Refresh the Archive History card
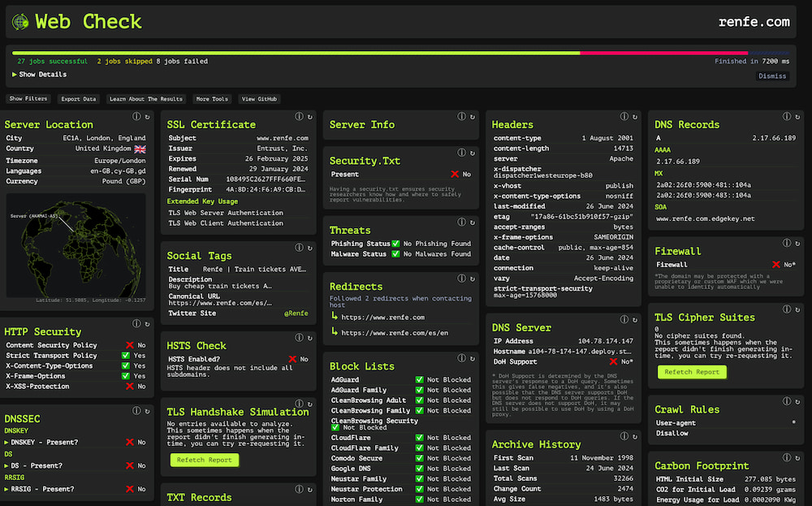This screenshot has width=812, height=506. [636, 437]
